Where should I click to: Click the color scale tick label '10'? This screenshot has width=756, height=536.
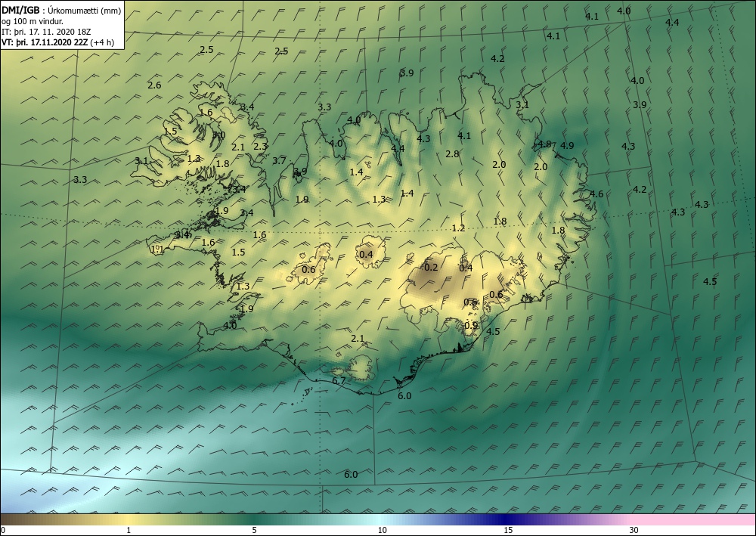382,531
